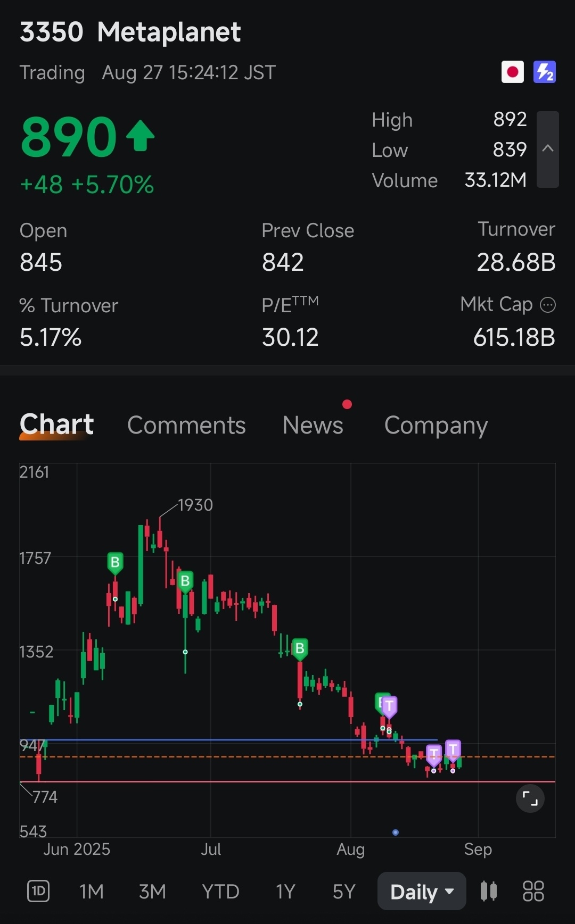Tap the Sep x-axis label
The width and height of the screenshot is (575, 924).
pyautogui.click(x=478, y=850)
